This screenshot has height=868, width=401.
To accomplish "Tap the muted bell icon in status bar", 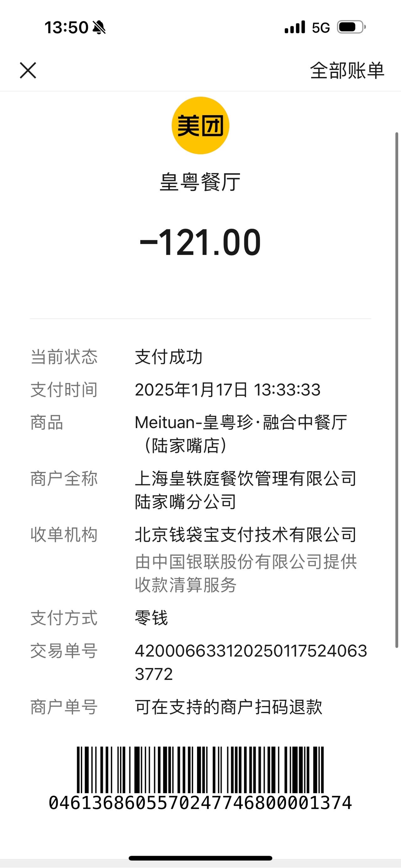I will coord(99,27).
